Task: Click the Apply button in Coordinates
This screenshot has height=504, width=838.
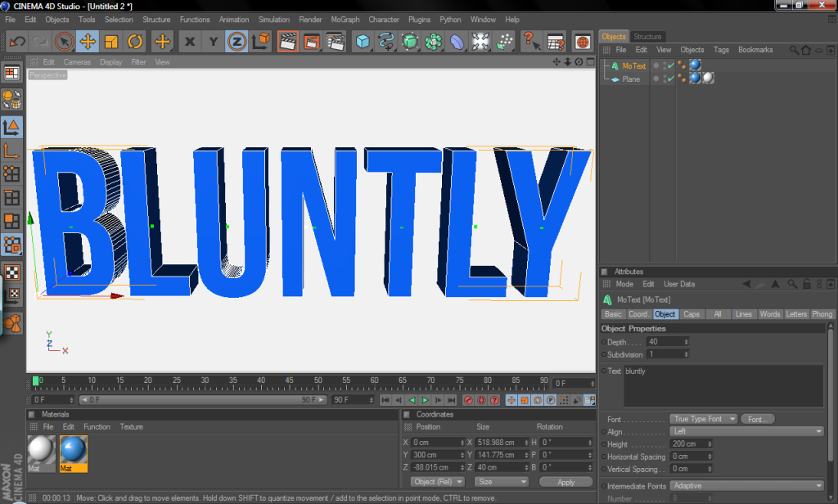Action: point(565,482)
